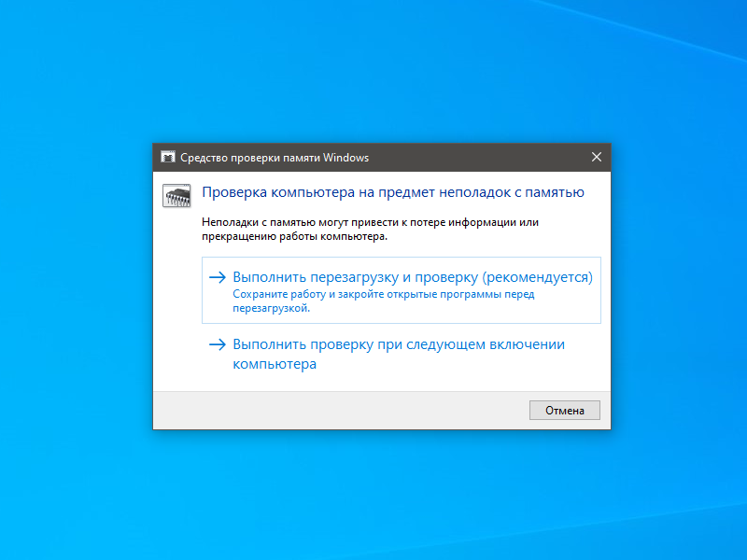
Task: Click title 'Средство проверки памяти Windows'
Action: pos(275,158)
